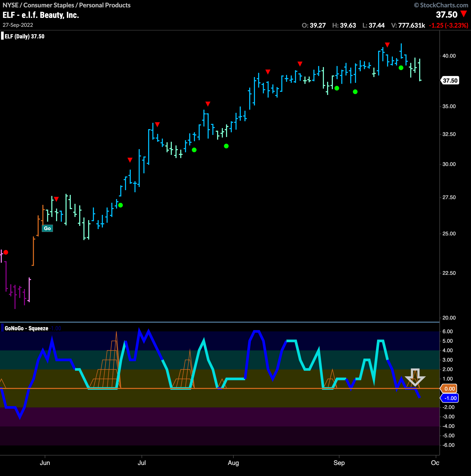Click the volume value 'V: 777.631k'
This screenshot has height=476, width=471.
pyautogui.click(x=408, y=25)
